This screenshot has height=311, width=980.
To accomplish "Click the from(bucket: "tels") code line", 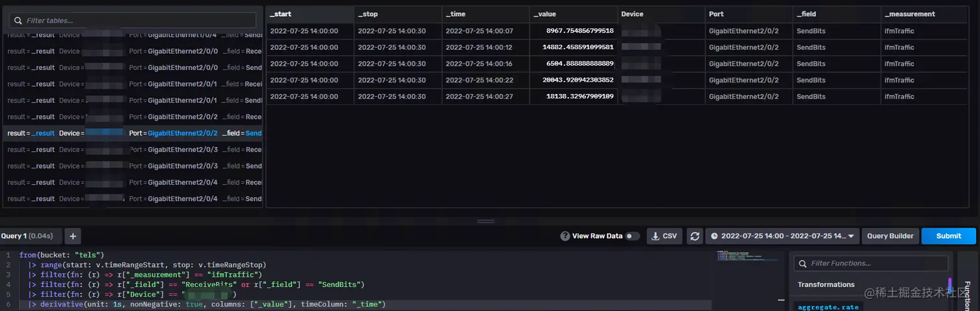I will point(62,255).
